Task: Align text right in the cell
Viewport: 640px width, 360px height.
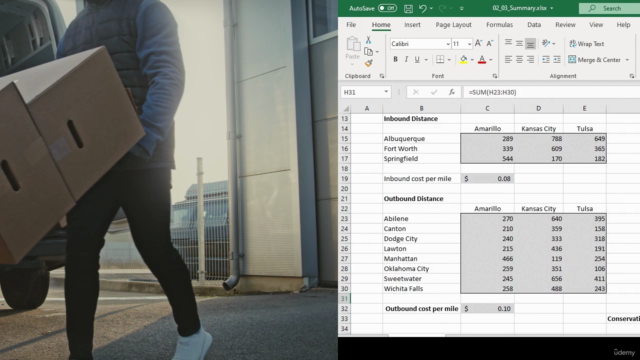Action: tap(530, 60)
